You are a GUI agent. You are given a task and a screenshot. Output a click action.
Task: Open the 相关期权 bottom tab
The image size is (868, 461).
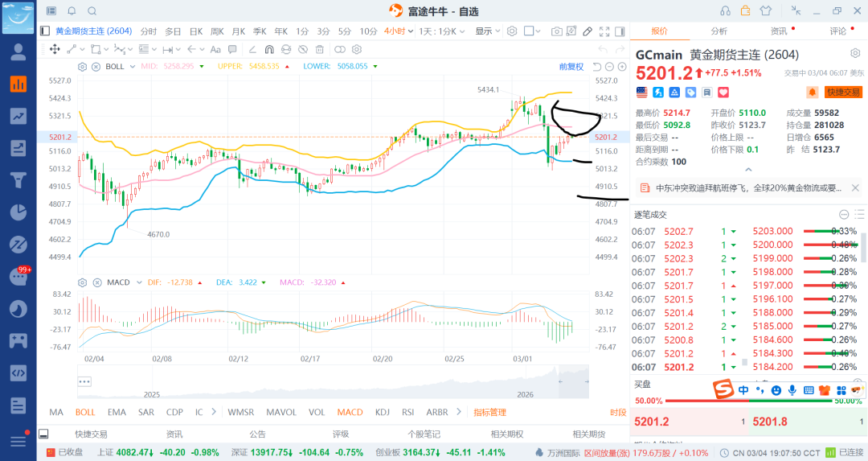tap(506, 434)
